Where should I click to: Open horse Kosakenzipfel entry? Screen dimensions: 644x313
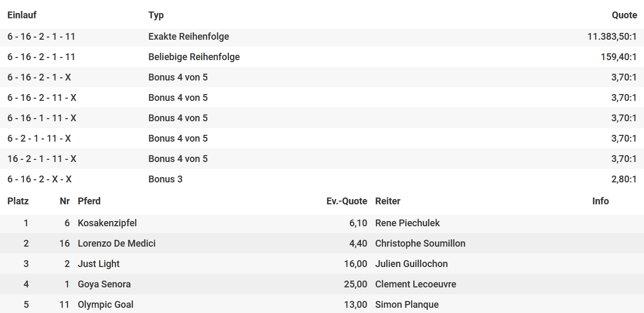(x=107, y=223)
